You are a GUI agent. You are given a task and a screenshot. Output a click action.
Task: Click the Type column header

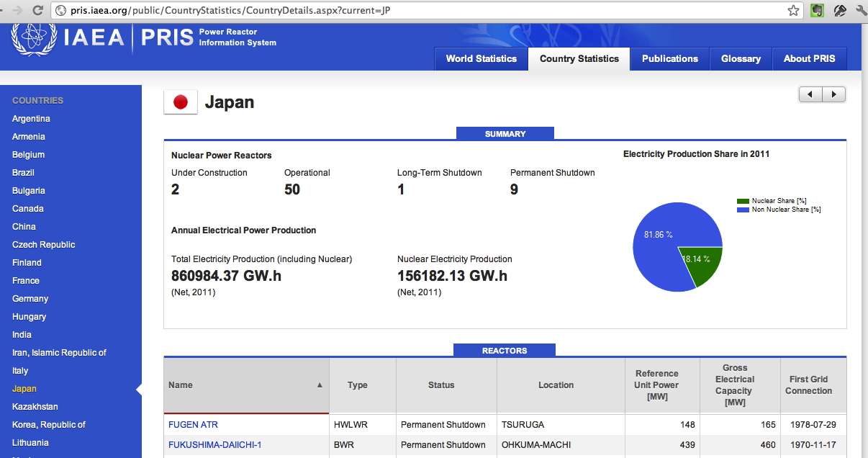pyautogui.click(x=363, y=385)
